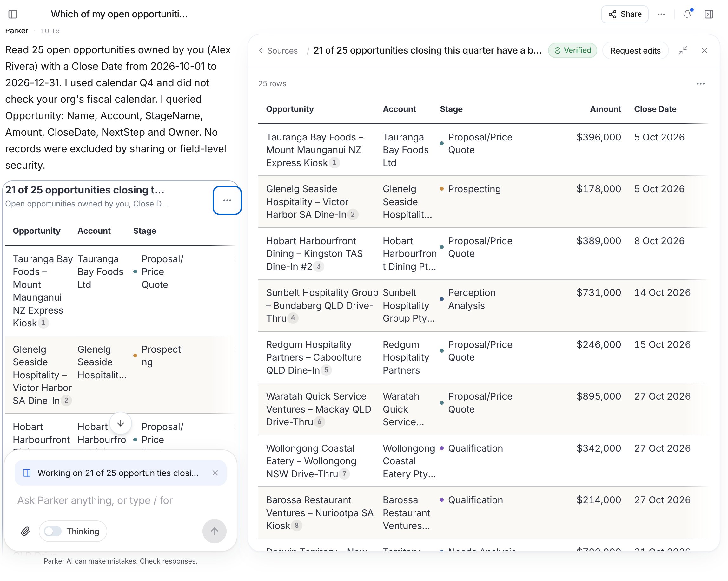The height and width of the screenshot is (581, 728).
Task: Click the 14 Oct 2026 close date
Action: [662, 293]
